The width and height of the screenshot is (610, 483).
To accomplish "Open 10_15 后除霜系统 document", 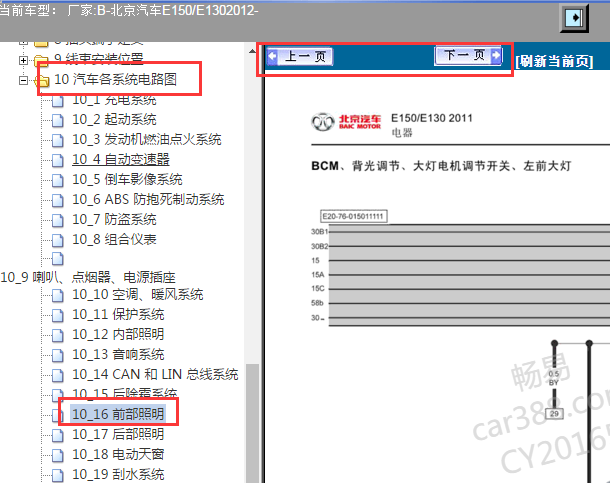I will (x=124, y=393).
